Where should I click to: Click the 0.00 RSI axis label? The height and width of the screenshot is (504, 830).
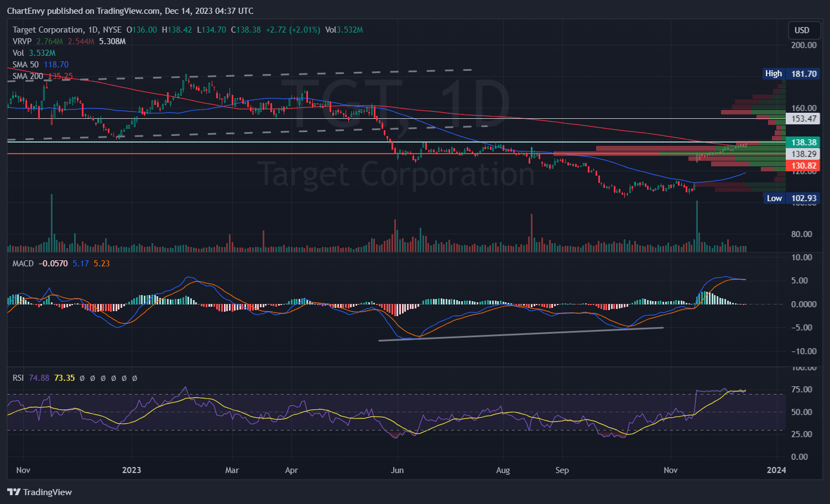point(800,457)
